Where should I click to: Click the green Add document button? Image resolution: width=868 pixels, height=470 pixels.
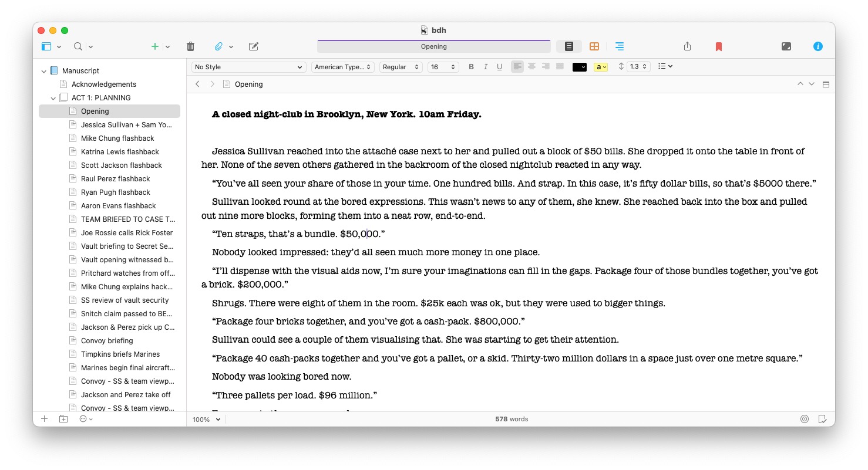coord(155,46)
